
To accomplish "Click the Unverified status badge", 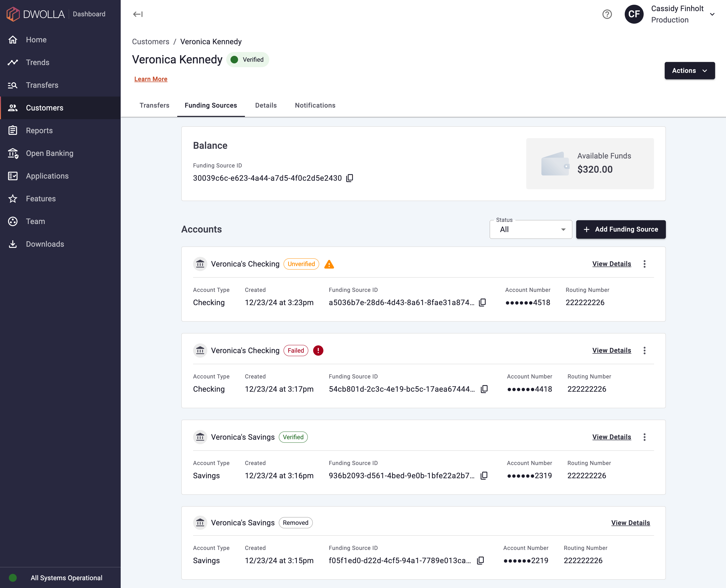I will pos(301,264).
